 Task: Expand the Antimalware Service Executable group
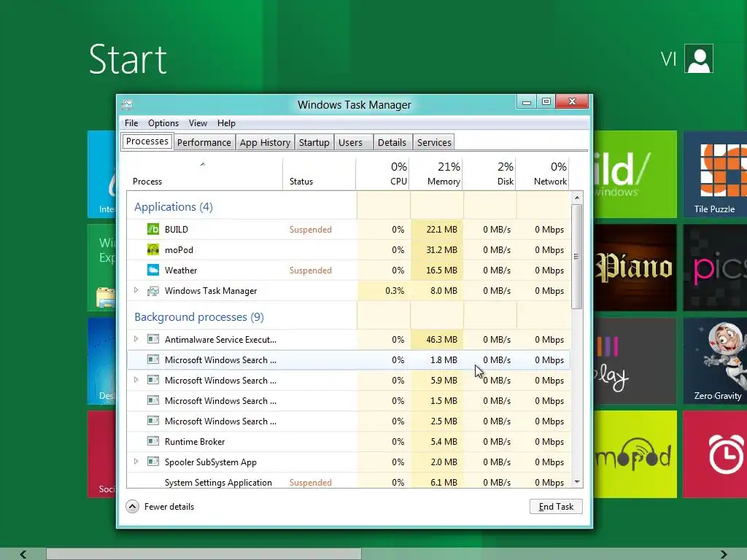pyautogui.click(x=136, y=339)
